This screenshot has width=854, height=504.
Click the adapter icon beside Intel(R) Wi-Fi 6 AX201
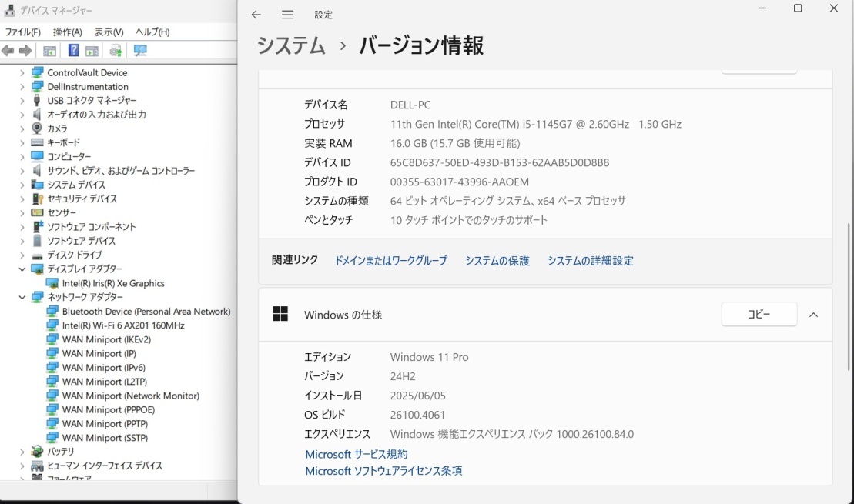pos(52,325)
